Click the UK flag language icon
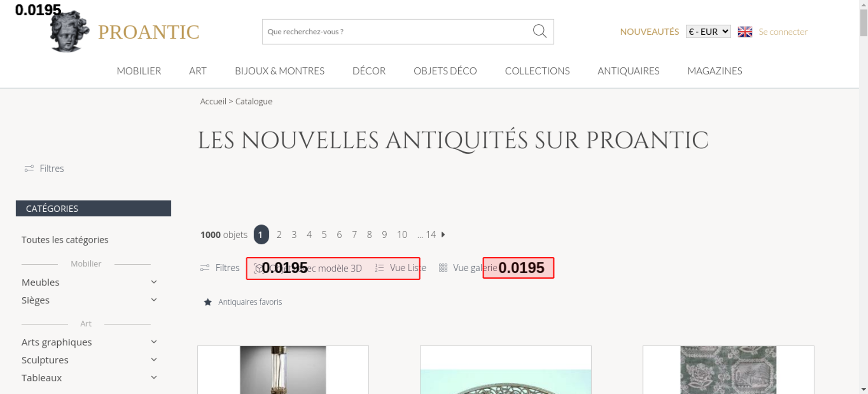This screenshot has width=868, height=394. [x=745, y=32]
